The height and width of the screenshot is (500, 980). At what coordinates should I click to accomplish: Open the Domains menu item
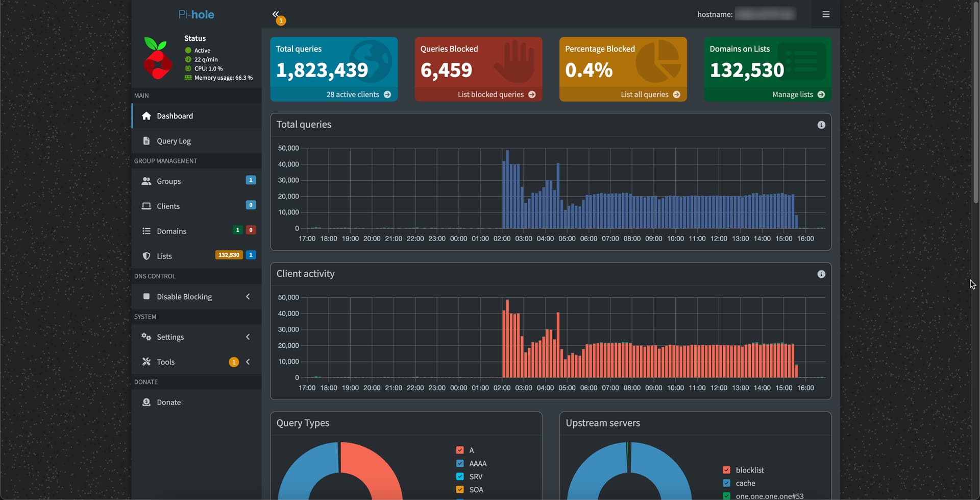[x=197, y=231]
